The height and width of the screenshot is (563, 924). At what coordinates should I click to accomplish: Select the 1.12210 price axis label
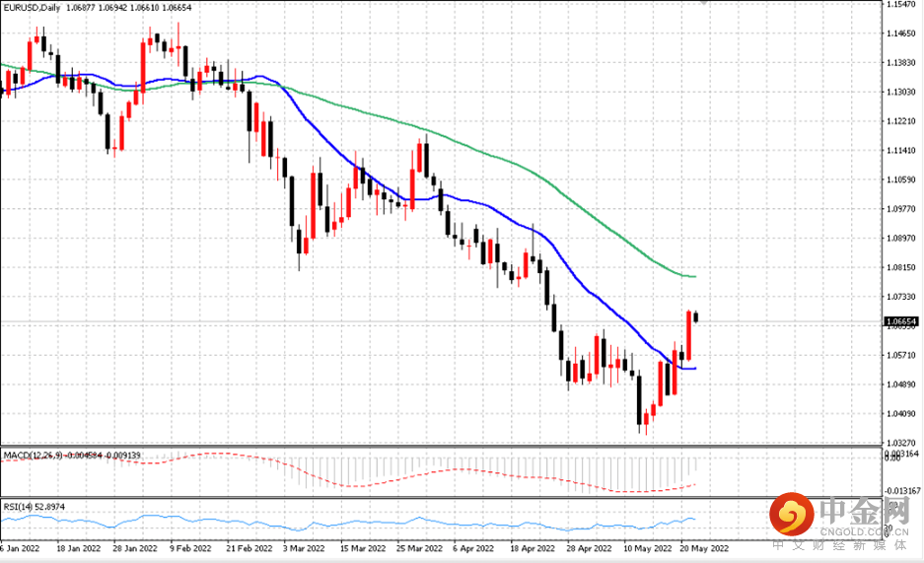pyautogui.click(x=901, y=121)
